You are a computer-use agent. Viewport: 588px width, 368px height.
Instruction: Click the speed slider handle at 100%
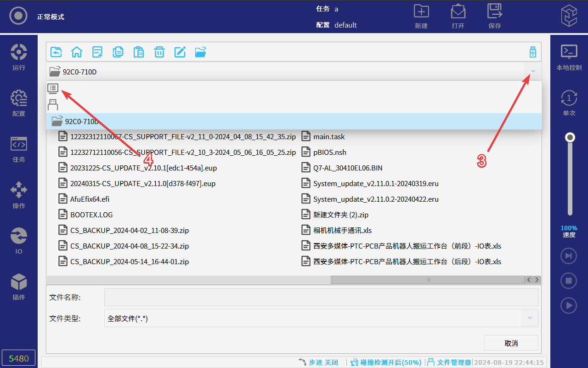click(570, 137)
